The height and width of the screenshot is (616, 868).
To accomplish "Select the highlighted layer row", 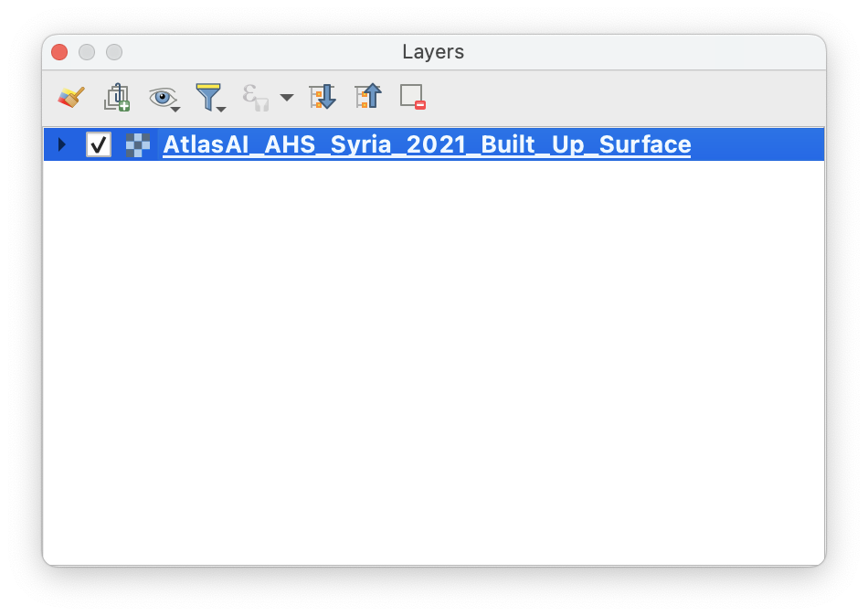I will point(548,143).
